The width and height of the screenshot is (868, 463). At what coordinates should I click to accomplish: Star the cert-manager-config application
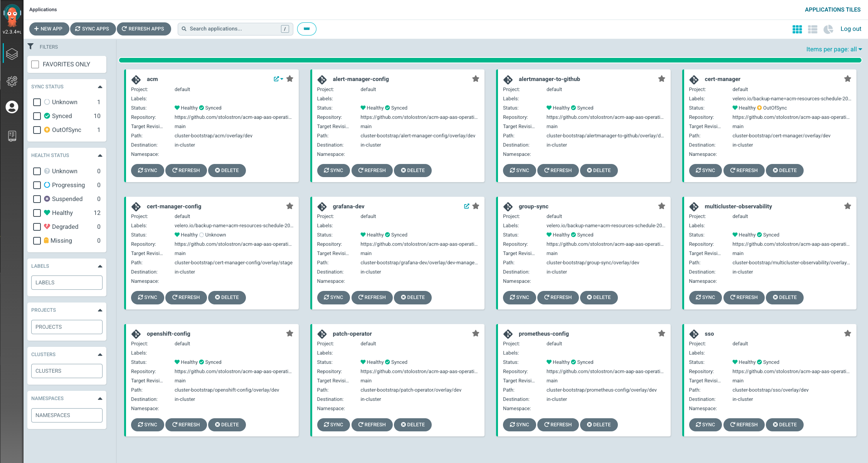pyautogui.click(x=290, y=206)
